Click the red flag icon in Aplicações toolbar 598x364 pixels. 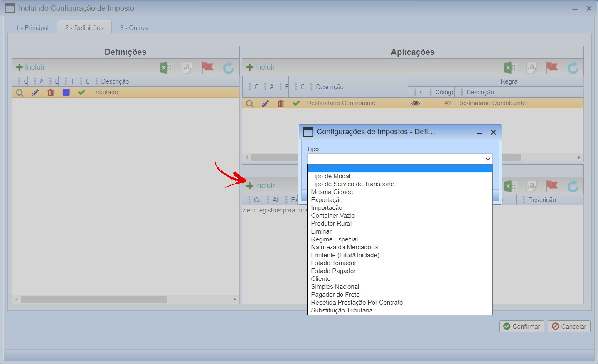pos(552,67)
